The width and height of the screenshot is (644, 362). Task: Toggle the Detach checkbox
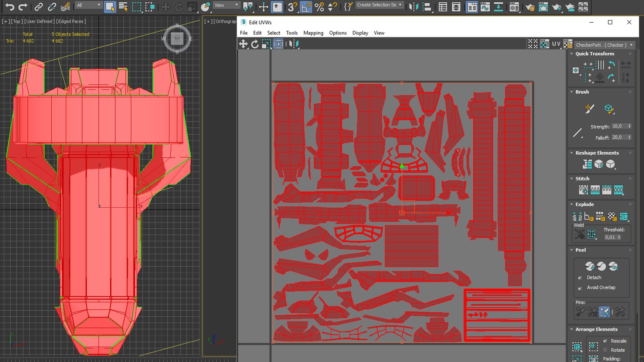pyautogui.click(x=580, y=278)
